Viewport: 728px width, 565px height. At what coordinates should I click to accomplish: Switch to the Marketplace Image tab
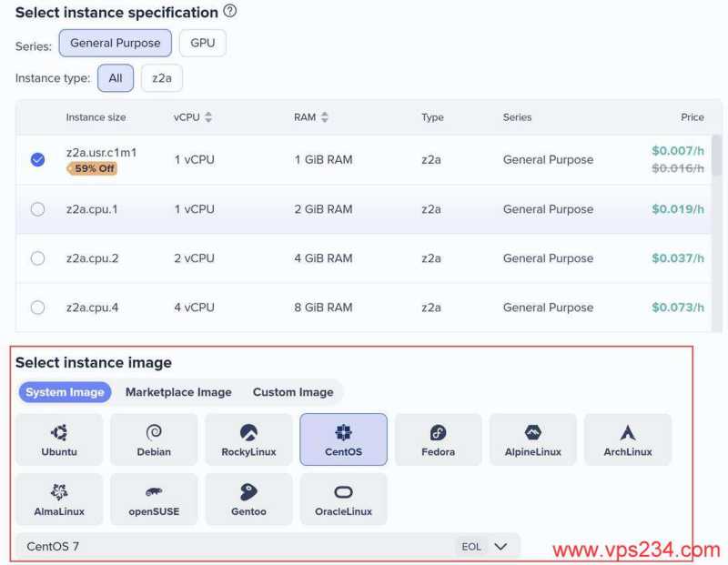178,392
